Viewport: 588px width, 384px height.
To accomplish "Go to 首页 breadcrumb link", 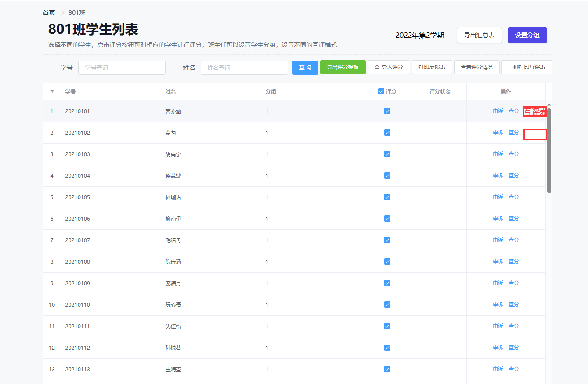I will click(49, 13).
